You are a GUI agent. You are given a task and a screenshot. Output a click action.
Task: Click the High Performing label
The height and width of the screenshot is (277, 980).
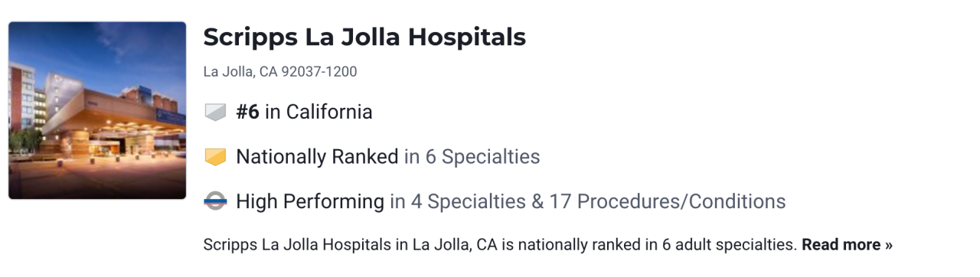pos(310,202)
